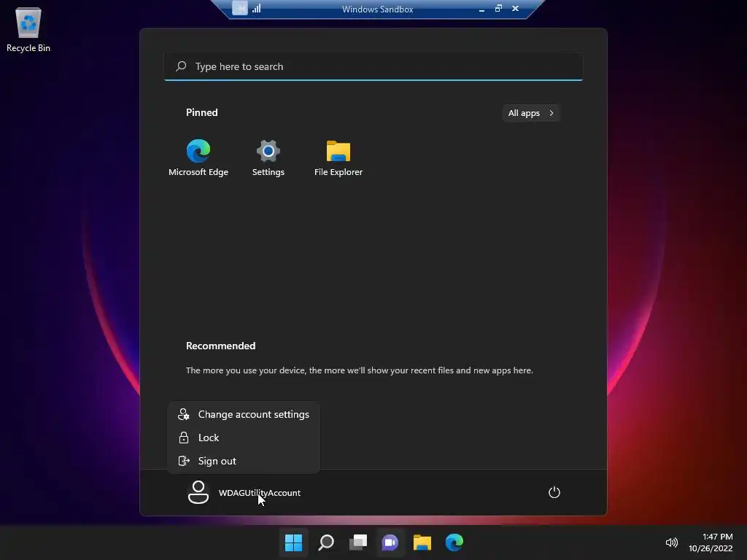Click the sign out door icon
The width and height of the screenshot is (747, 560).
183,461
